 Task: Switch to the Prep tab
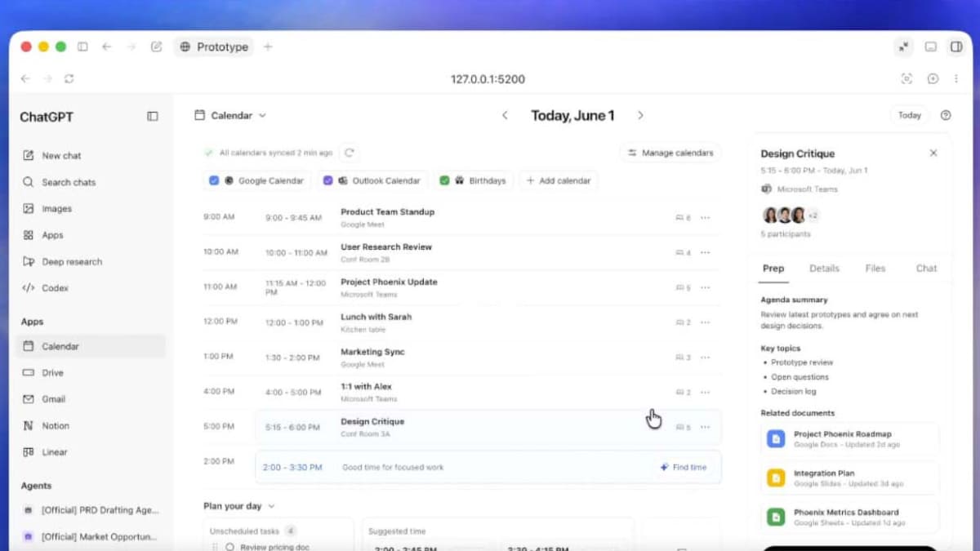pyautogui.click(x=773, y=269)
